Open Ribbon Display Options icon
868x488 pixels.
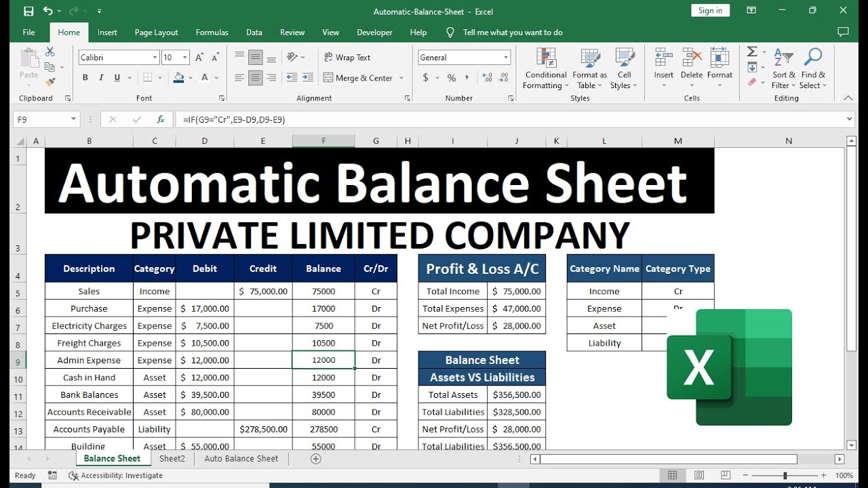click(x=751, y=10)
